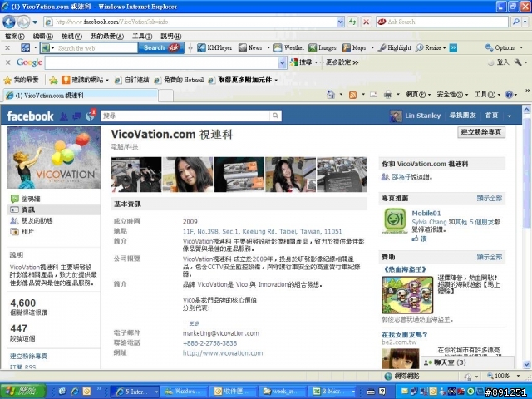
Task: Click the Ask toolbar Search button
Action: [x=160, y=48]
